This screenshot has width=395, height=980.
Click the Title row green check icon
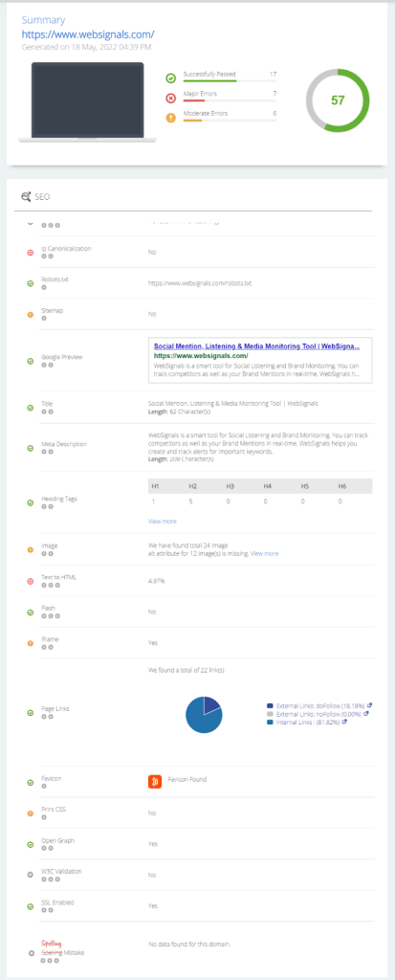(x=30, y=408)
